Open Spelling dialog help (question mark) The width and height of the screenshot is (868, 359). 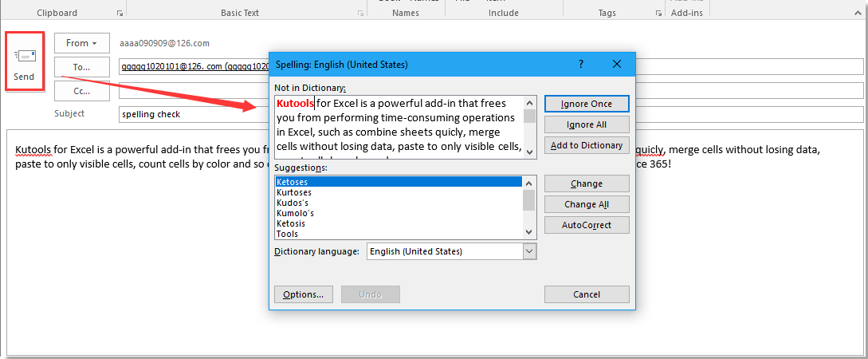(581, 65)
